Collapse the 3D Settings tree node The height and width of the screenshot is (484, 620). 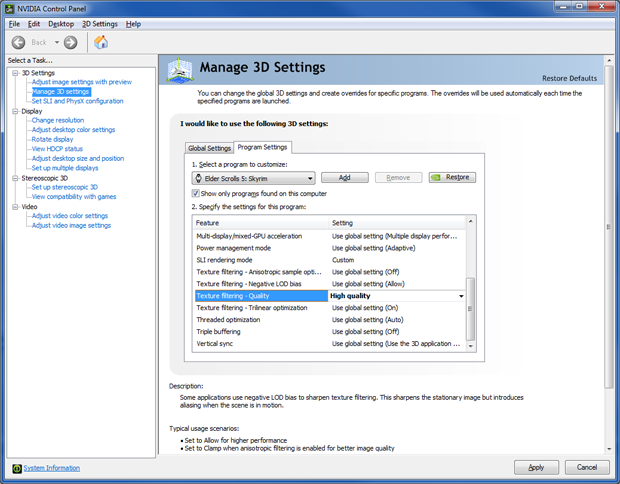[15, 73]
